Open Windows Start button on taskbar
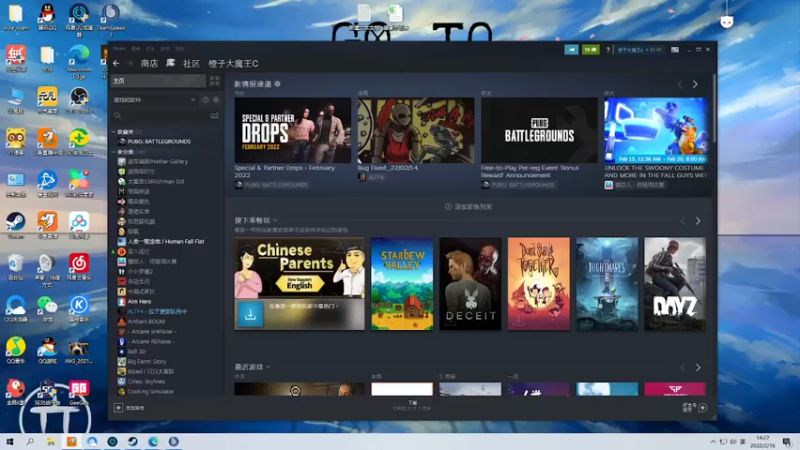 tap(10, 441)
